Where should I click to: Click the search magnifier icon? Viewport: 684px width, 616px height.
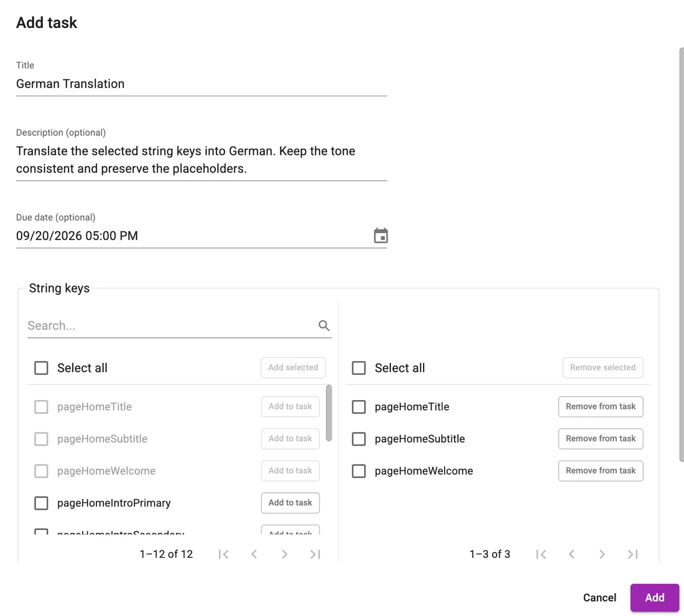click(324, 325)
